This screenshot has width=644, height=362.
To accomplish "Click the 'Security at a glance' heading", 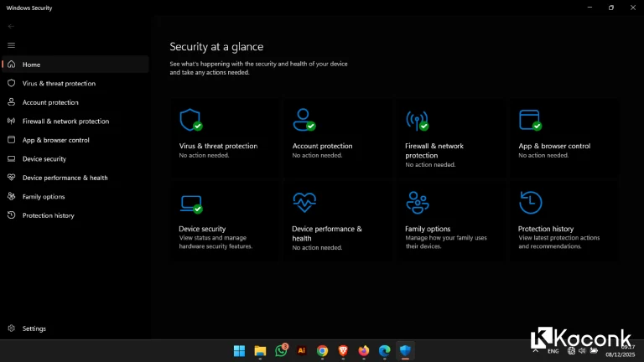I will point(216,47).
